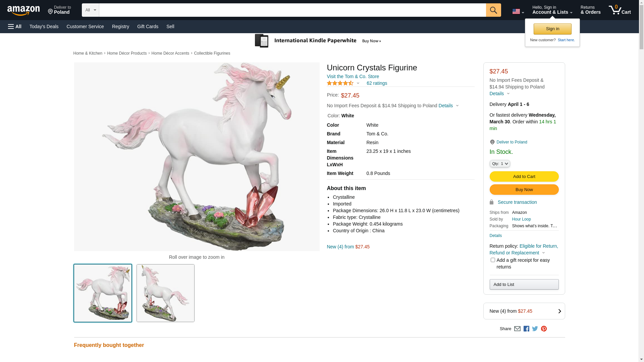Click the search magnifier button
Screen dimensions: 644x362
click(493, 10)
